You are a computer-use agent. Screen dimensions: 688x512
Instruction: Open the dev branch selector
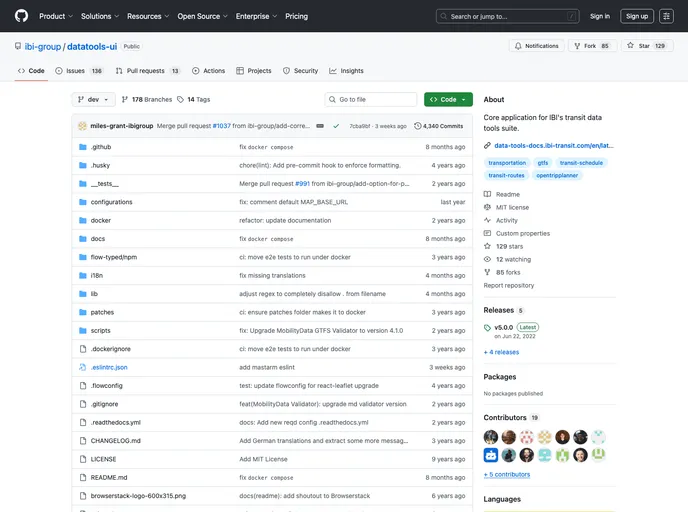point(93,100)
